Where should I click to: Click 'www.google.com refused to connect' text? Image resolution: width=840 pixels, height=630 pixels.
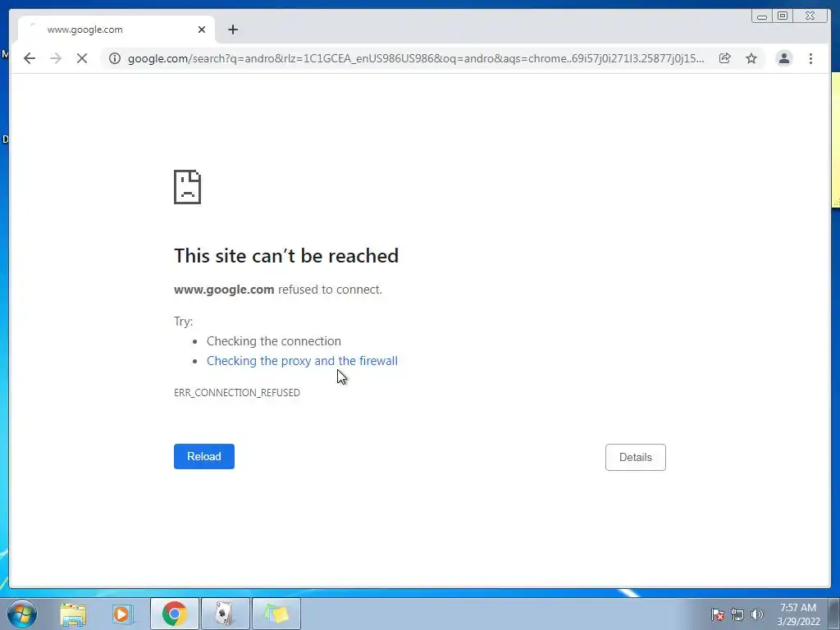278,290
